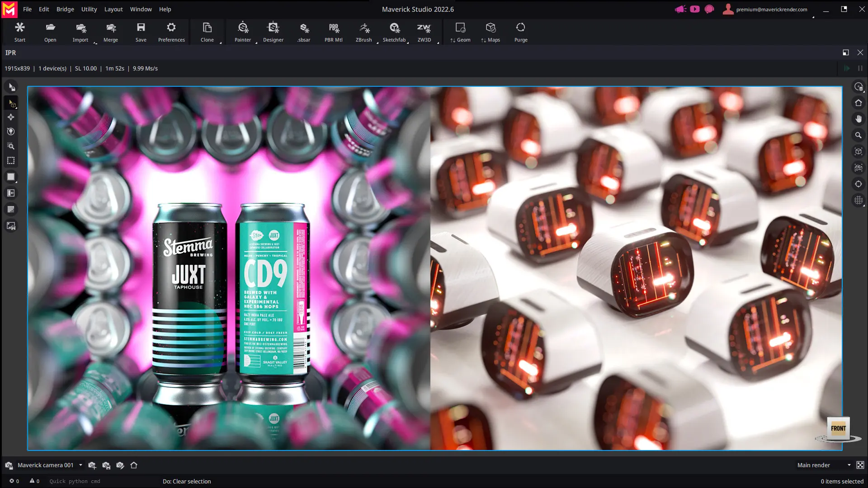Open the Bridge menu
Image resolution: width=868 pixels, height=488 pixels.
65,9
